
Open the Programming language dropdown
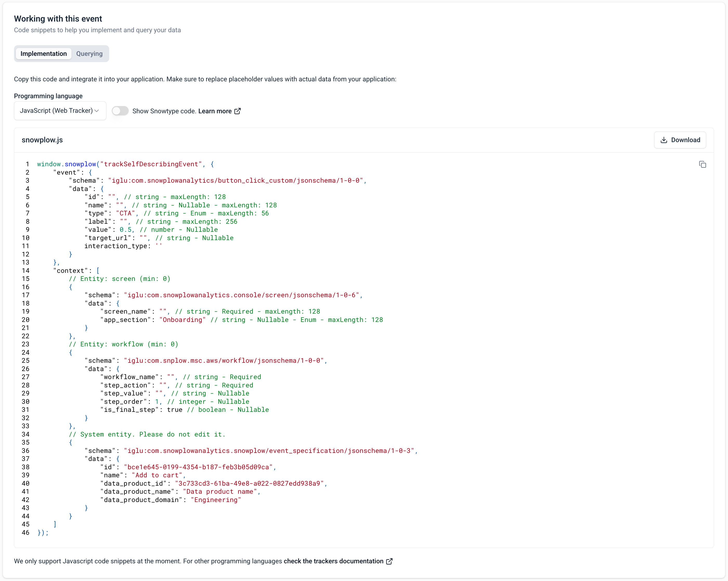pos(60,111)
